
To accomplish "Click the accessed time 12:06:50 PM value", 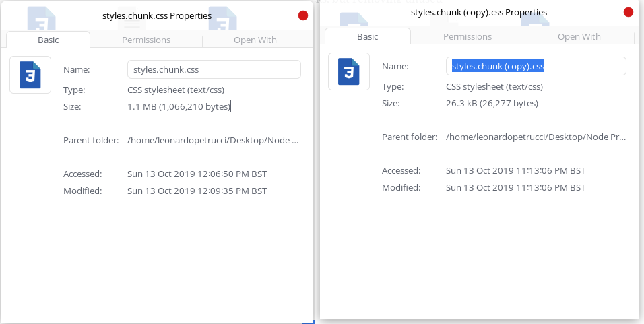I will coord(197,174).
